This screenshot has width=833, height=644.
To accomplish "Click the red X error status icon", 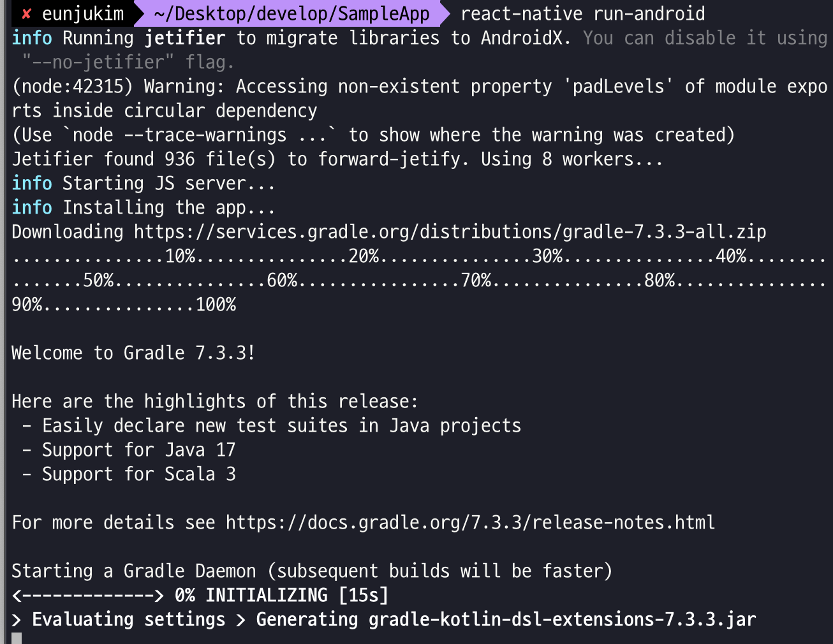I will pos(26,14).
